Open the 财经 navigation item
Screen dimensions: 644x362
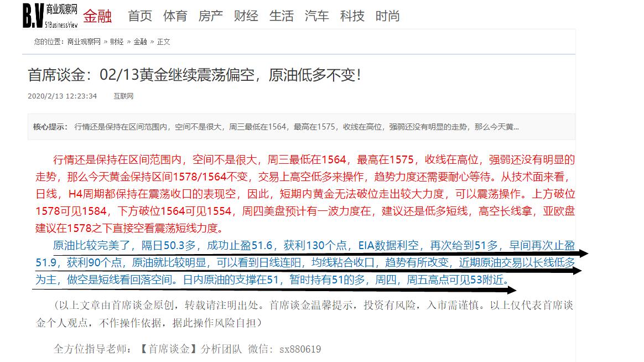[x=246, y=16]
